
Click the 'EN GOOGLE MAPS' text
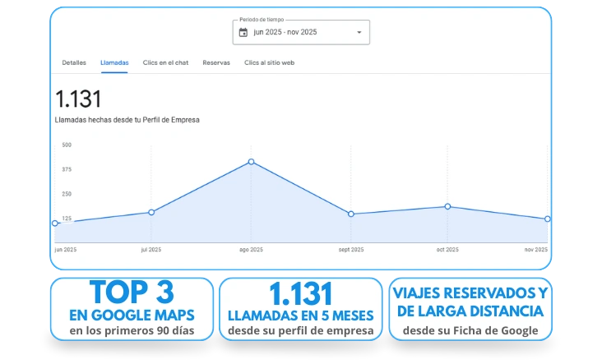coord(132,316)
